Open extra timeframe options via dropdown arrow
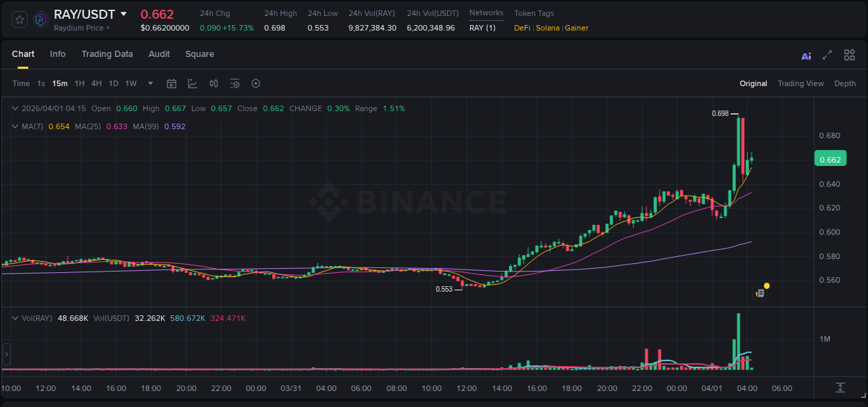This screenshot has width=868, height=407. click(149, 83)
